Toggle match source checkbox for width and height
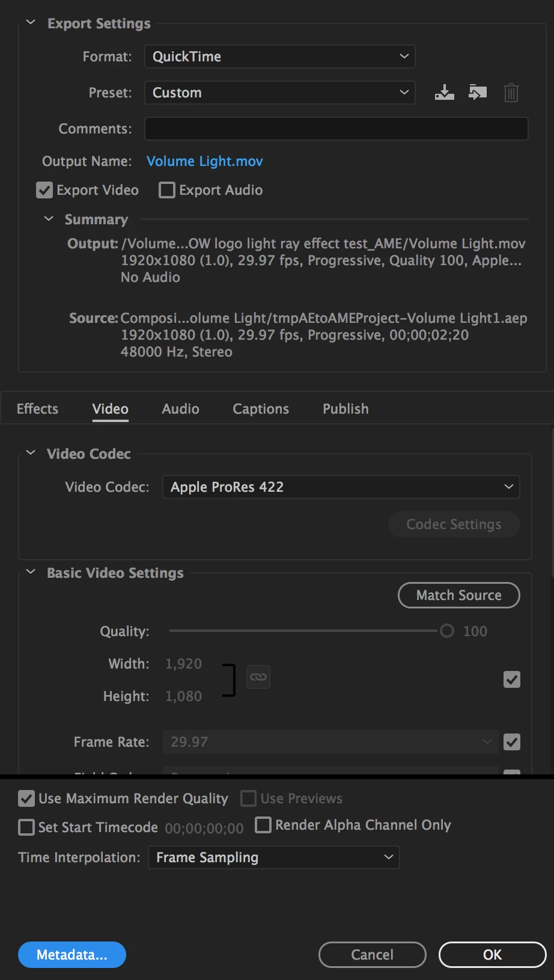 point(512,679)
